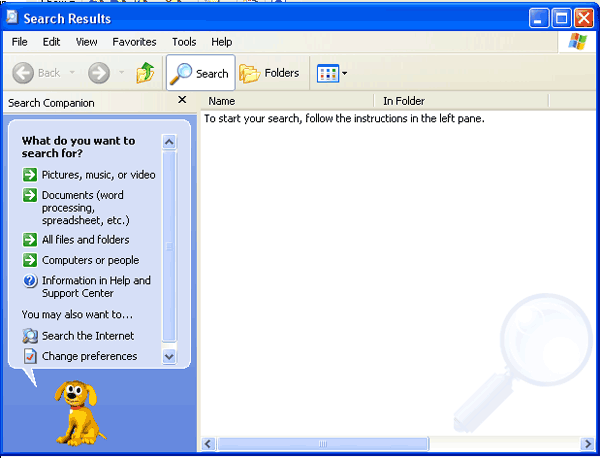The width and height of the screenshot is (600, 458).
Task: Click green arrow beside Computers or people
Action: 30,260
